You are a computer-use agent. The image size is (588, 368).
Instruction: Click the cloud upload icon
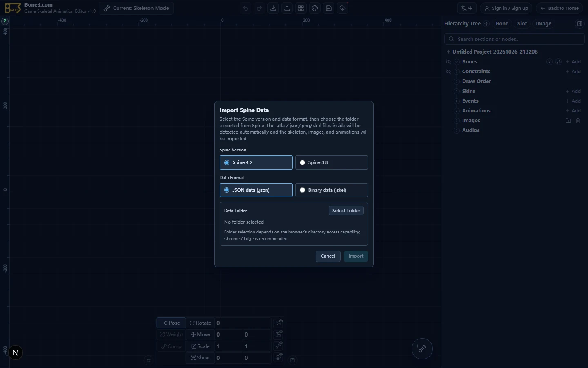coord(343,8)
